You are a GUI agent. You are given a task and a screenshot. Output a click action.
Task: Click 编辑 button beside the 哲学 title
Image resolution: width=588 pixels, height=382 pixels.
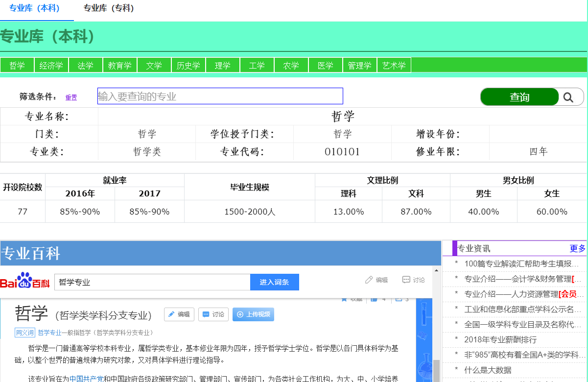tap(179, 314)
